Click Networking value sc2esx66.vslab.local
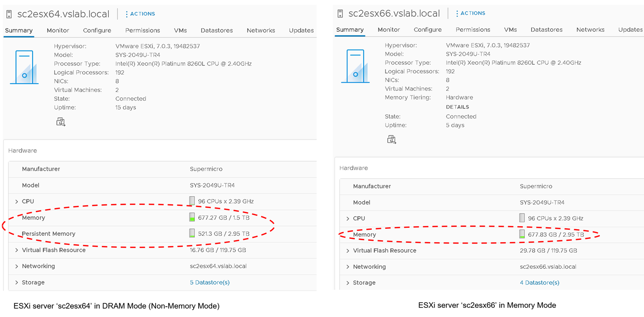This screenshot has height=317, width=644. (x=548, y=267)
